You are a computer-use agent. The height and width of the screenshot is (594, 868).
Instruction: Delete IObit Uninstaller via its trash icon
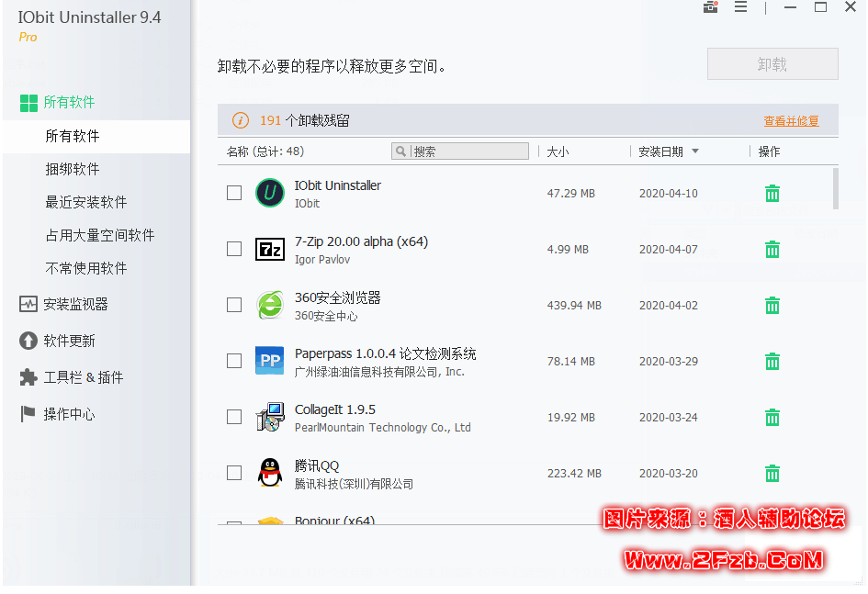[x=772, y=193]
